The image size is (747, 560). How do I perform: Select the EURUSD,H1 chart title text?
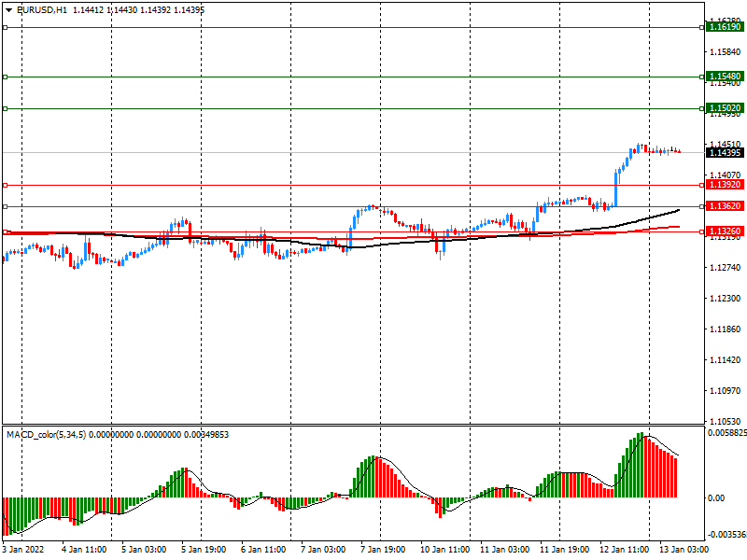pyautogui.click(x=42, y=10)
